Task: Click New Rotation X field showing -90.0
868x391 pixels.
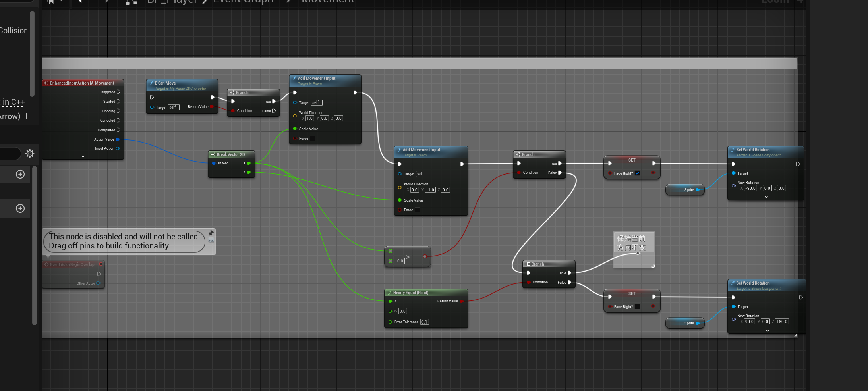Action: [750, 188]
